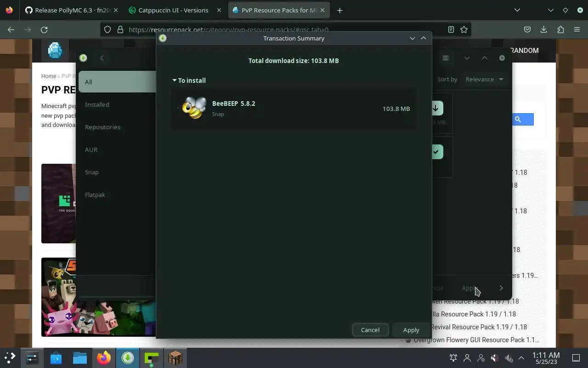The image size is (588, 368).
Task: Click the BeeBEEP bee icon
Action: point(193,109)
